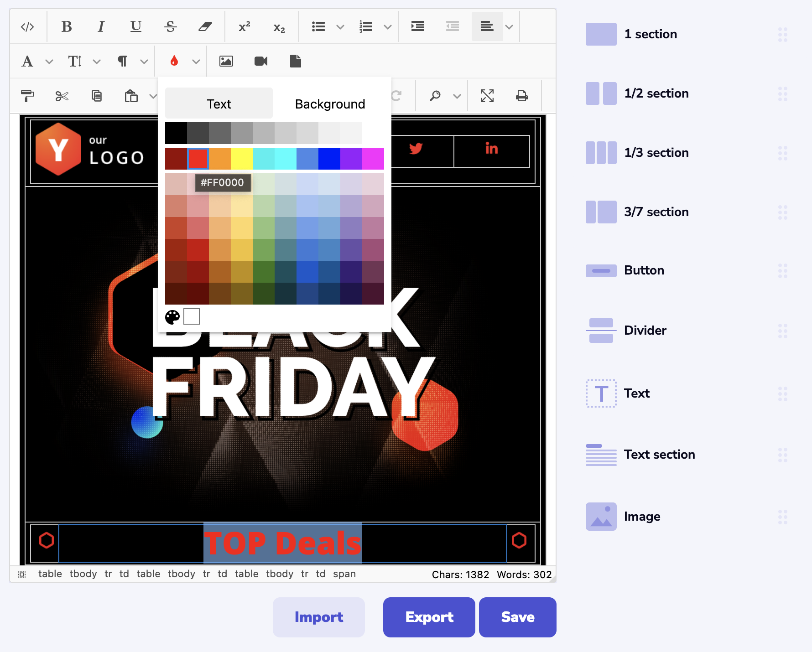Collapse the color picker dropdown arrow
Viewport: 812px width, 652px height.
pos(196,61)
